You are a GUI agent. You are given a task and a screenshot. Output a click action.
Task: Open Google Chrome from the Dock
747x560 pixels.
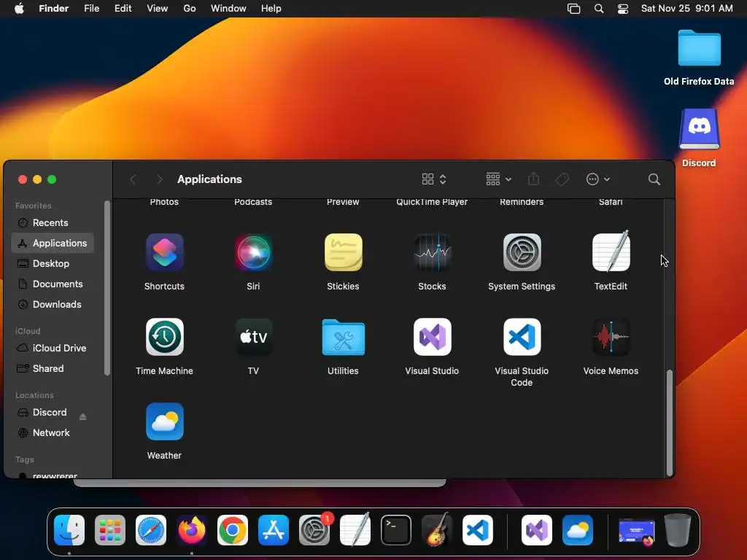coord(233,530)
